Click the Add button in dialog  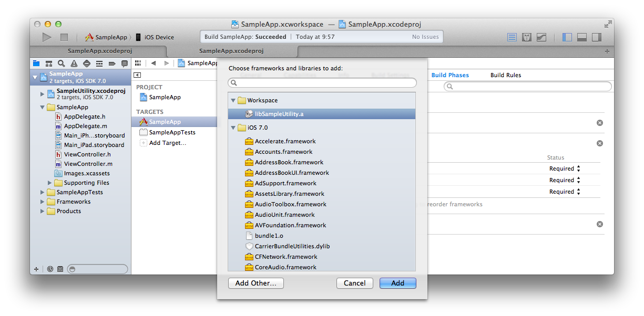pos(397,283)
